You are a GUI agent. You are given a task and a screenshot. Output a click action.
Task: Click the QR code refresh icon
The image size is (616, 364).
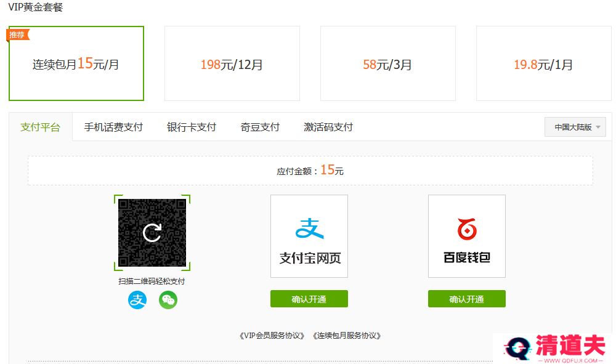(x=152, y=232)
